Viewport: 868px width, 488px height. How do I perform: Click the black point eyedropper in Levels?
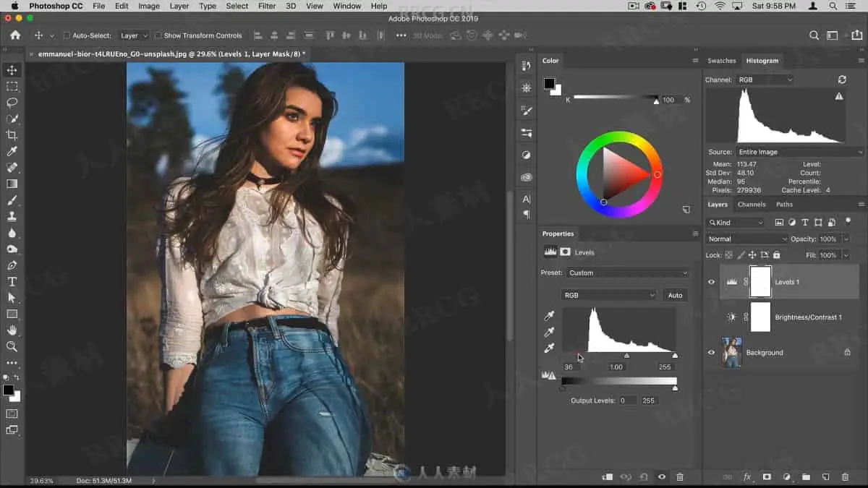tap(549, 316)
